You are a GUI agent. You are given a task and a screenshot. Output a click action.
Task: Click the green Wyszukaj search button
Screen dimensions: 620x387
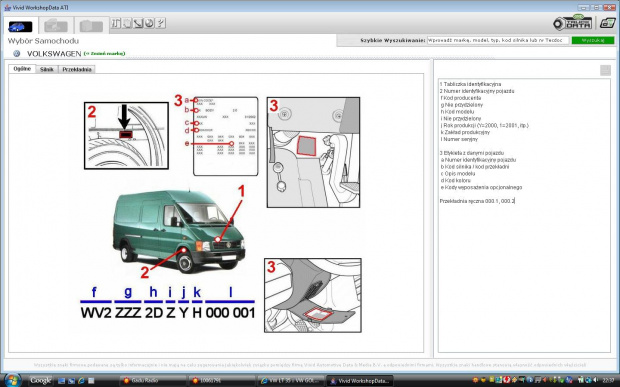coord(593,40)
